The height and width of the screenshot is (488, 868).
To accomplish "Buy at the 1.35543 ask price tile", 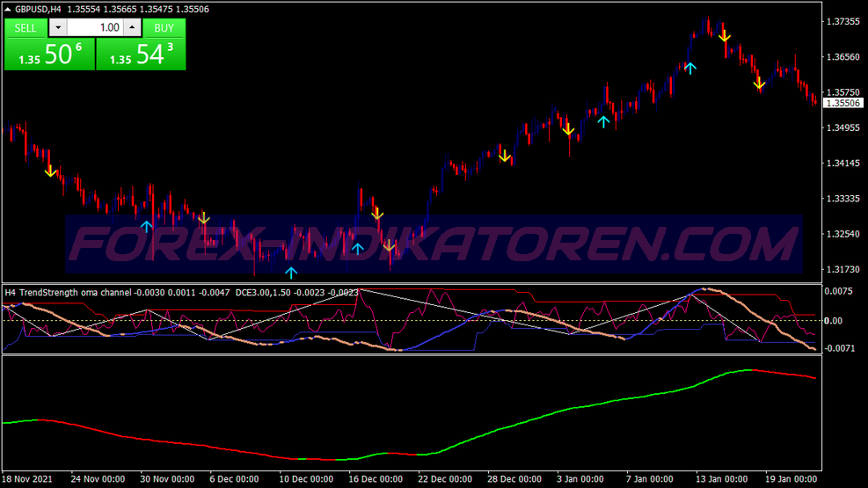I will pyautogui.click(x=142, y=55).
